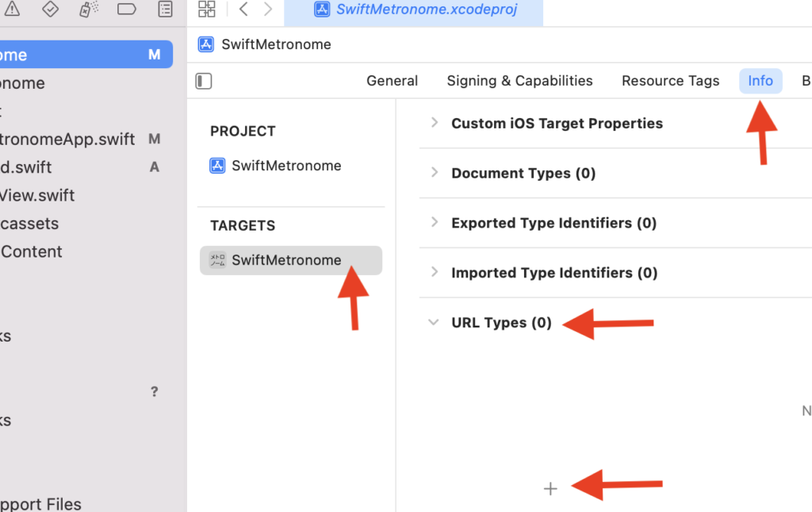The image size is (812, 512).
Task: Expand Document Types (0) section
Action: pos(435,173)
